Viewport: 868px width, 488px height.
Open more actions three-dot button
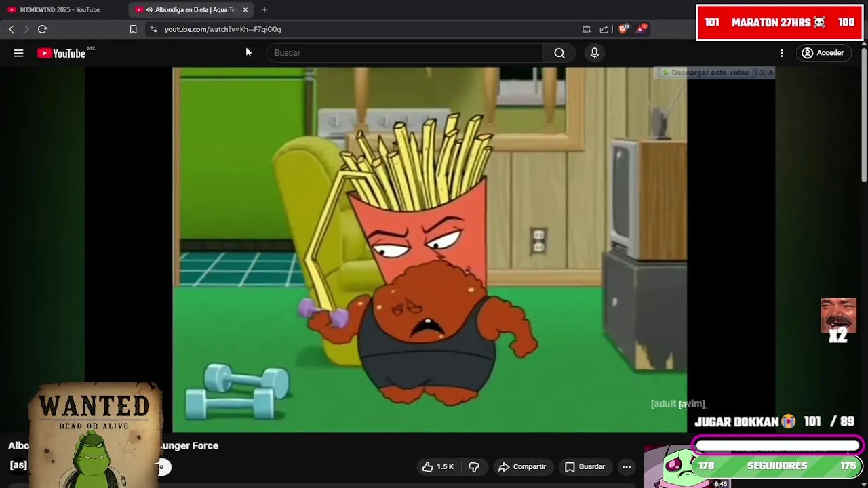pyautogui.click(x=627, y=466)
